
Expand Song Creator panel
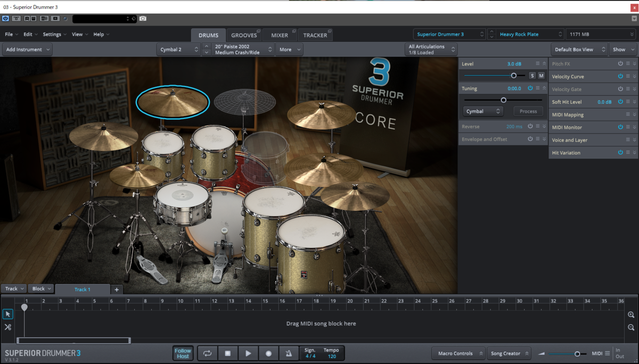click(509, 353)
